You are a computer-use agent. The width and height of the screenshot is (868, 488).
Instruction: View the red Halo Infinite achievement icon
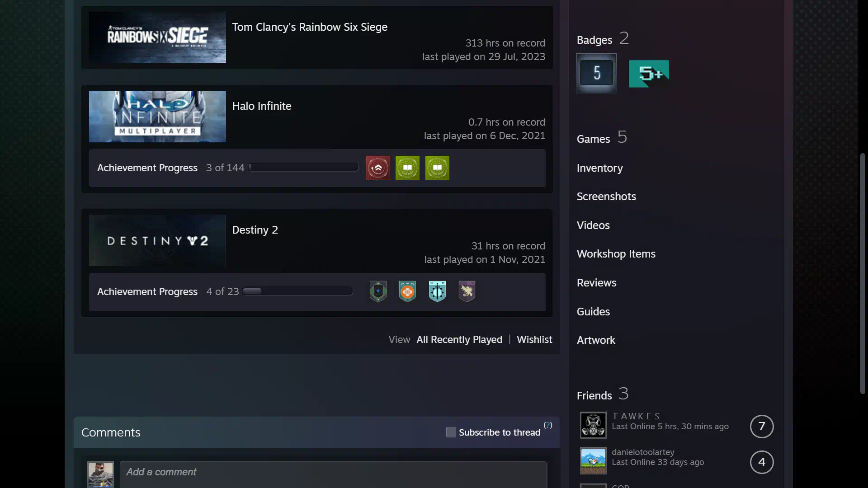[x=378, y=168]
